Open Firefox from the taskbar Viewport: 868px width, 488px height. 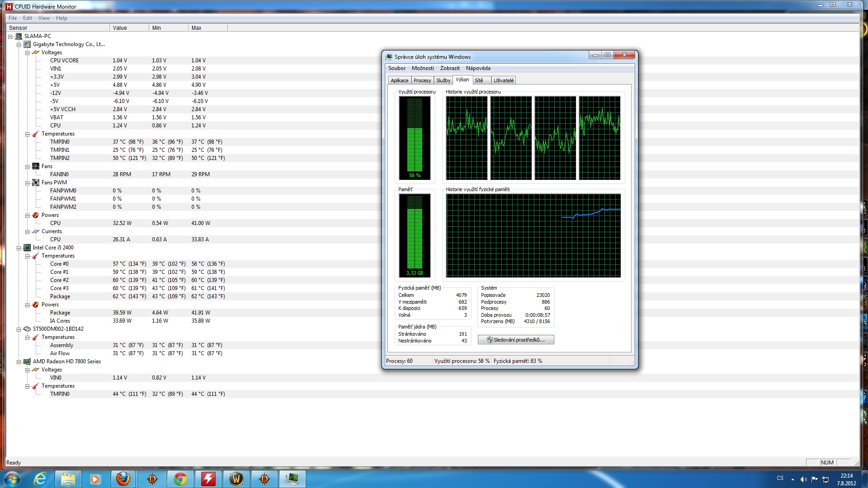point(123,479)
